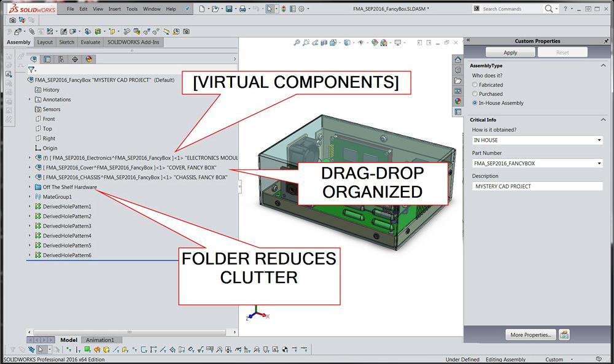Image resolution: width=614 pixels, height=364 pixels.
Task: Open the Appearances ball icon in task pane
Action: pyautogui.click(x=458, y=101)
